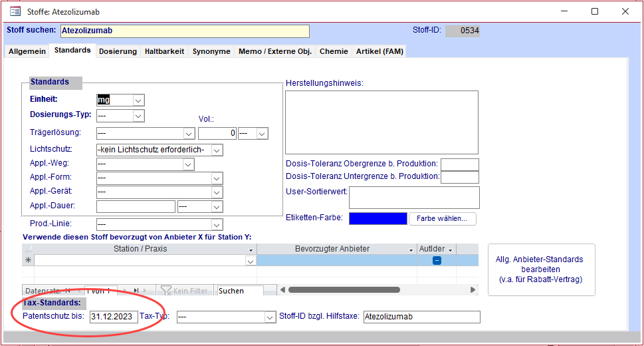Click the blue Etiketten-Farbe swatch
This screenshot has width=644, height=346.
[x=378, y=218]
